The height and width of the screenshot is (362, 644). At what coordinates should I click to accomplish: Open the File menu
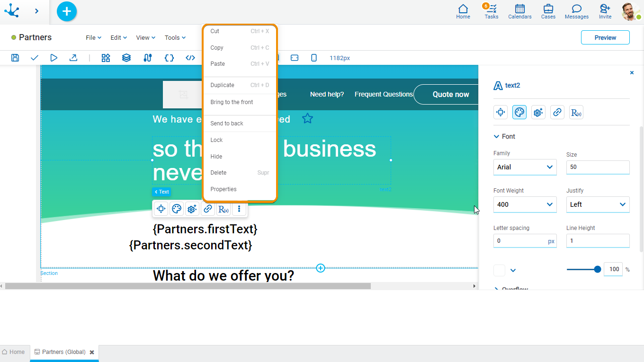[93, 37]
